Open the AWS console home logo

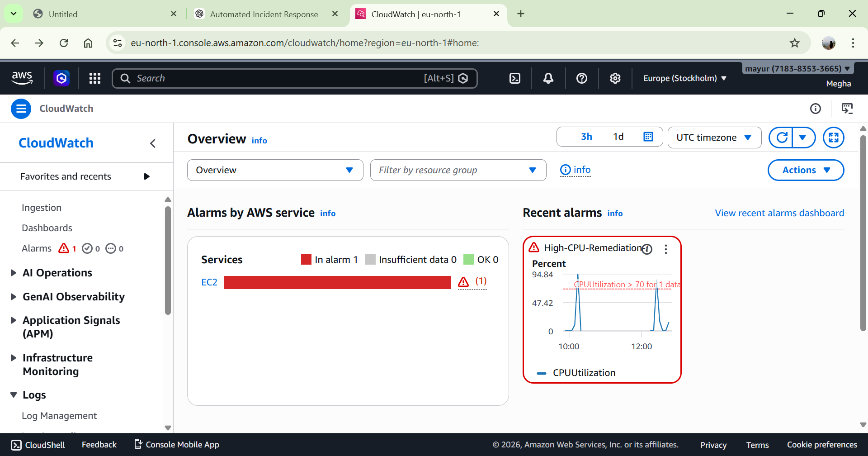tap(22, 78)
